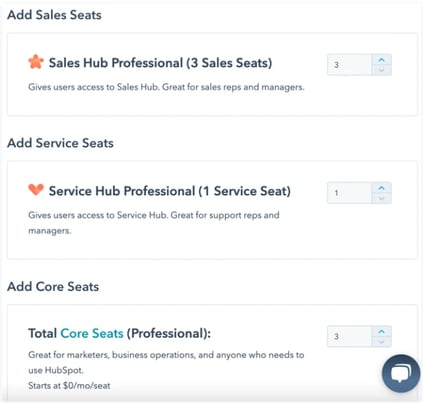Viewport: 423px width, 403px height.
Task: Focus the Sales Hub seats number field
Action: pos(350,65)
